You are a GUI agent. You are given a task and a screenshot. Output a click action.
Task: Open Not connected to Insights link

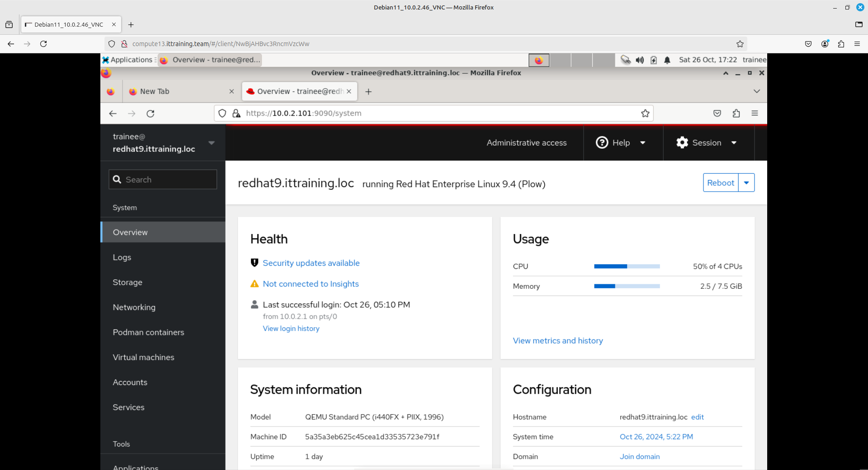[x=311, y=284]
